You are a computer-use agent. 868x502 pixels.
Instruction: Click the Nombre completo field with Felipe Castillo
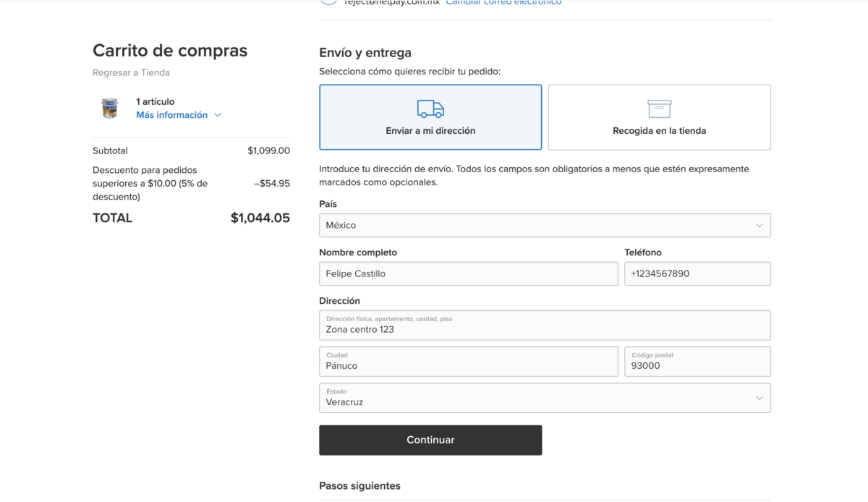[x=468, y=273]
